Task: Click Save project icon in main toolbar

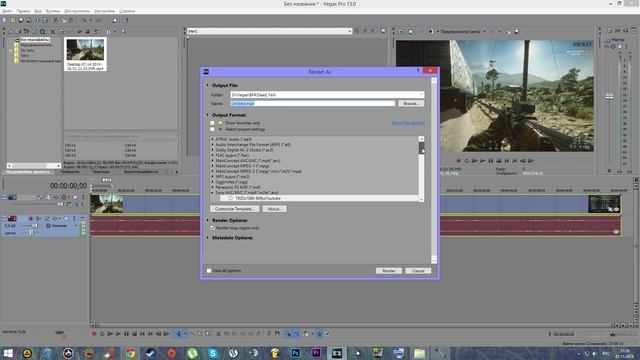Action: click(x=21, y=20)
